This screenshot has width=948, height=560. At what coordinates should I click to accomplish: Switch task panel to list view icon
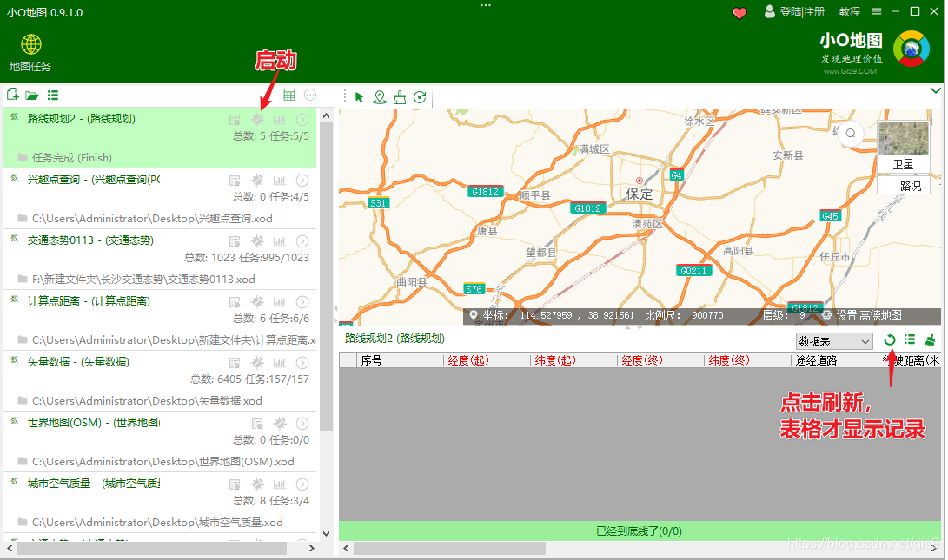tap(53, 96)
